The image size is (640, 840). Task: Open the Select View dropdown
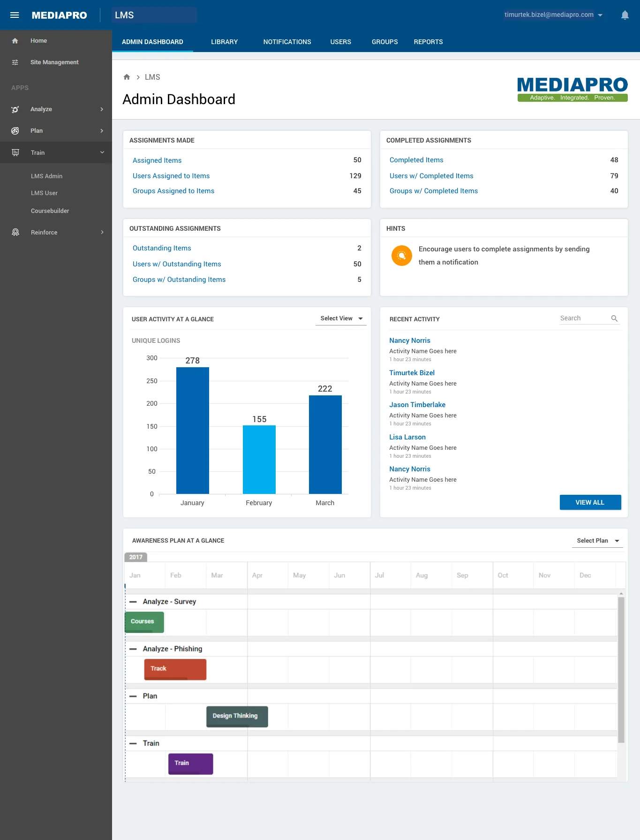341,318
